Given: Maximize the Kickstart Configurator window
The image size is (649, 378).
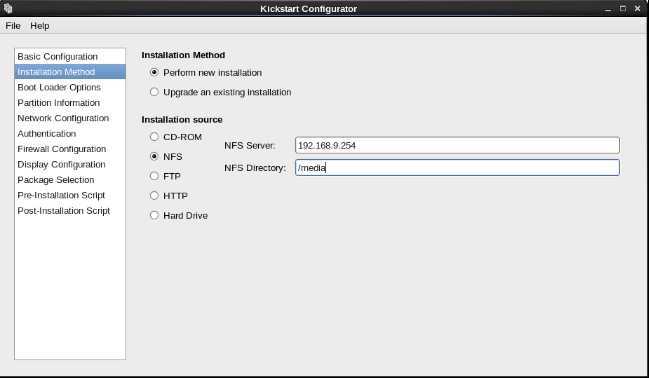Looking at the screenshot, I should 623,9.
